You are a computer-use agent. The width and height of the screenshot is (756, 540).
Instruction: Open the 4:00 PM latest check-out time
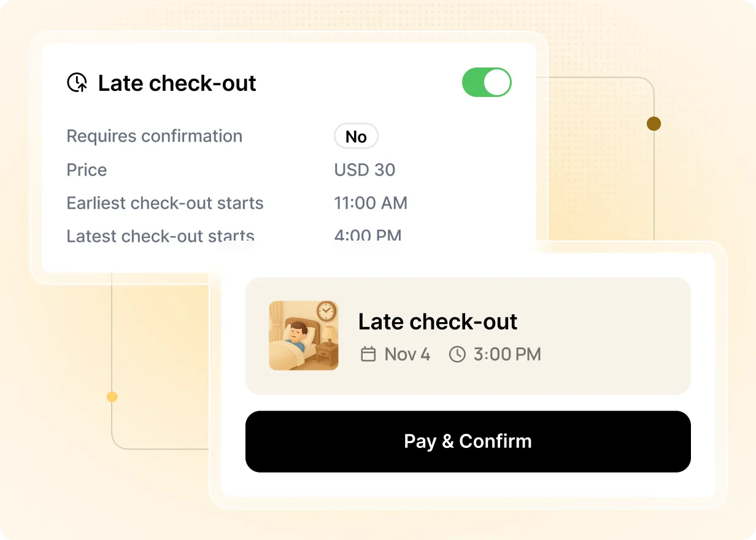point(368,235)
